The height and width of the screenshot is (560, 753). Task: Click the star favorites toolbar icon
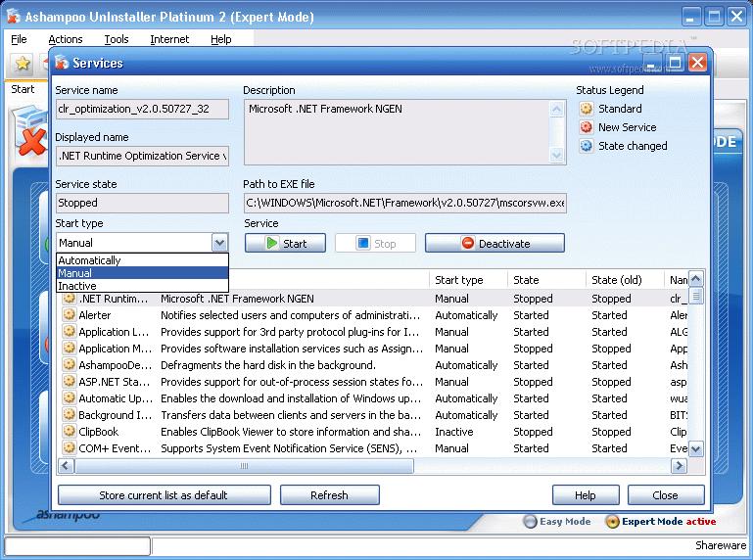pyautogui.click(x=23, y=63)
